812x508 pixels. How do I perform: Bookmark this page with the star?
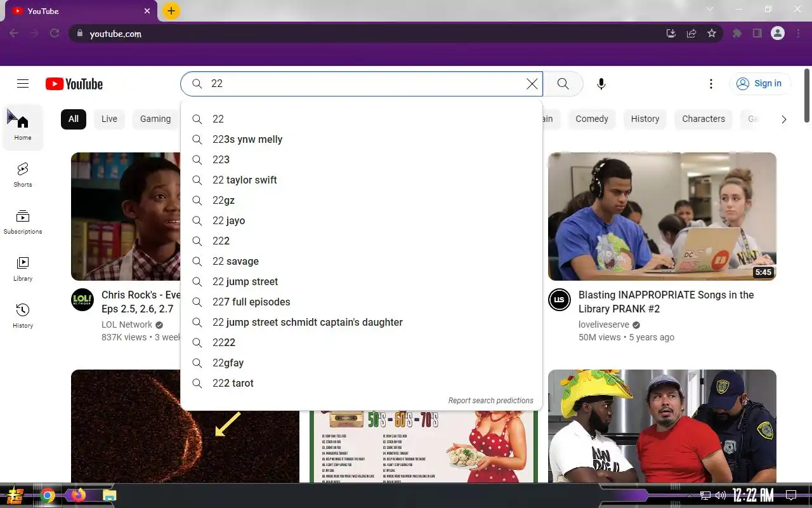[712, 34]
